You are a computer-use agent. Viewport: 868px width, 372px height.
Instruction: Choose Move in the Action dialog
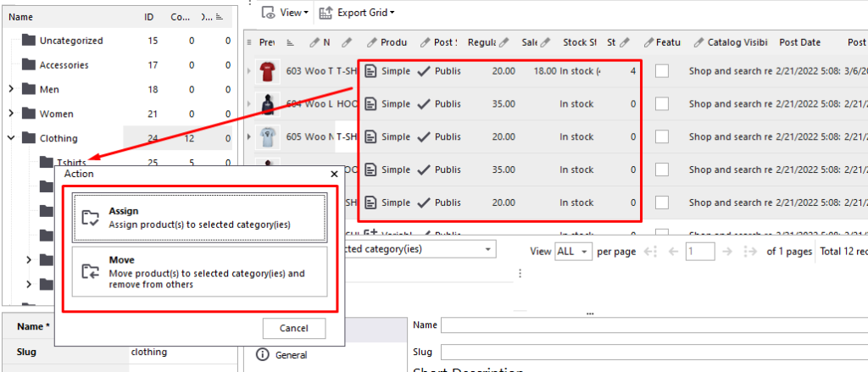pos(200,271)
